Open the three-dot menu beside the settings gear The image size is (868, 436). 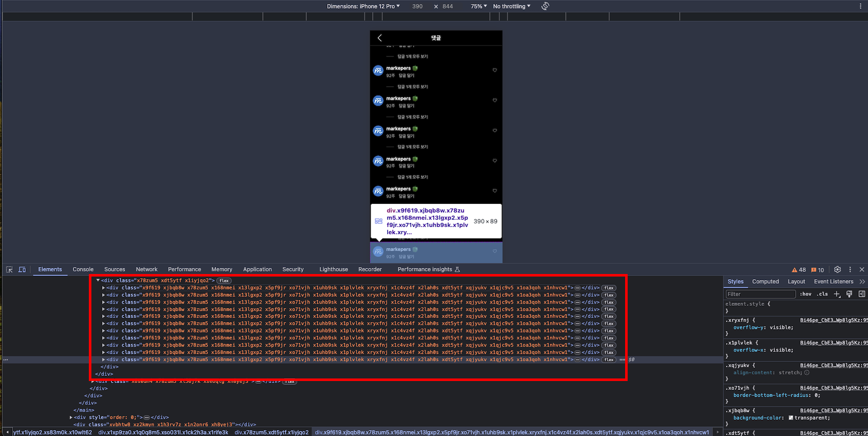click(850, 269)
